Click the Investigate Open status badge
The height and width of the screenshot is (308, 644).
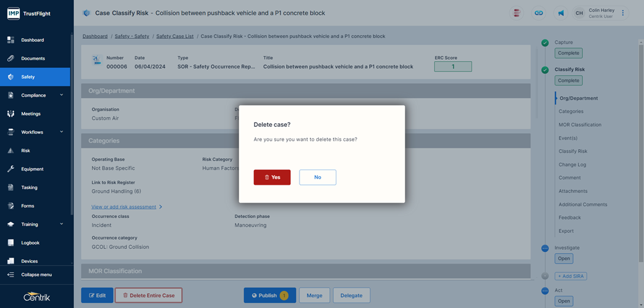pyautogui.click(x=564, y=259)
